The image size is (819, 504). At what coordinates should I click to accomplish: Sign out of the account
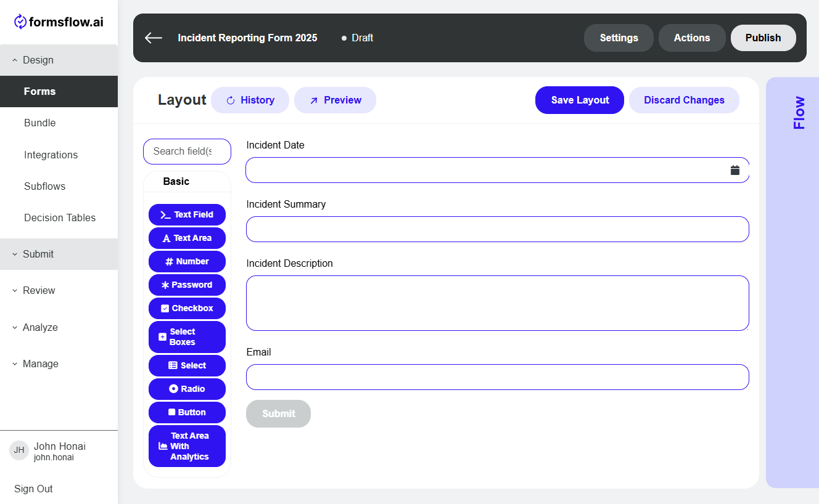pyautogui.click(x=33, y=489)
